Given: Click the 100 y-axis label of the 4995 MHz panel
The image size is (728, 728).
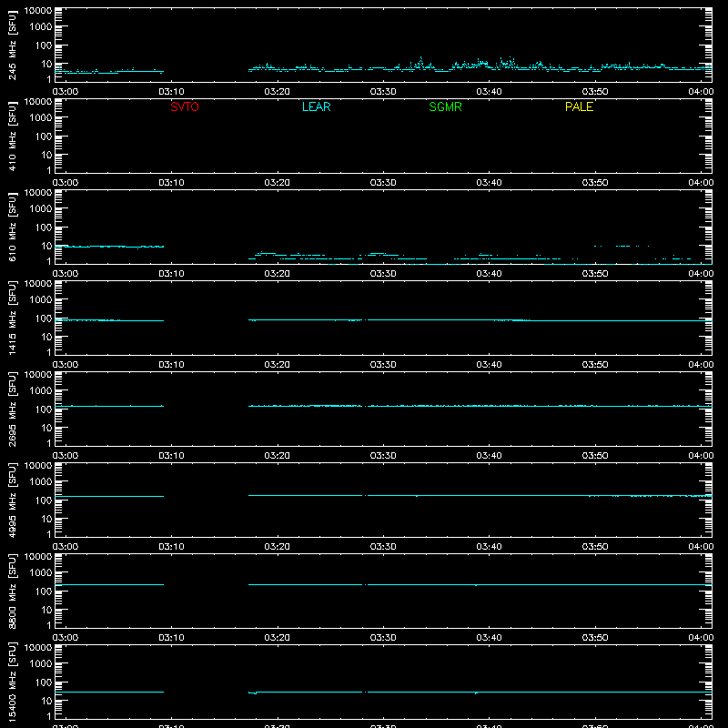Looking at the screenshot, I should click(44, 500).
